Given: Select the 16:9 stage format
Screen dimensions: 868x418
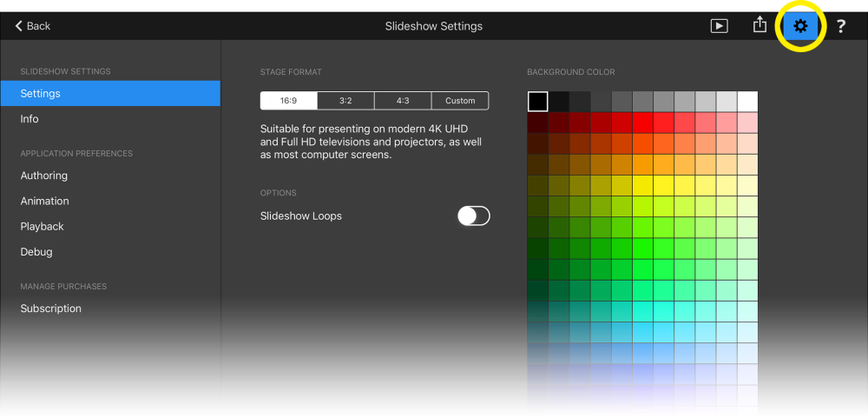Looking at the screenshot, I should 288,101.
